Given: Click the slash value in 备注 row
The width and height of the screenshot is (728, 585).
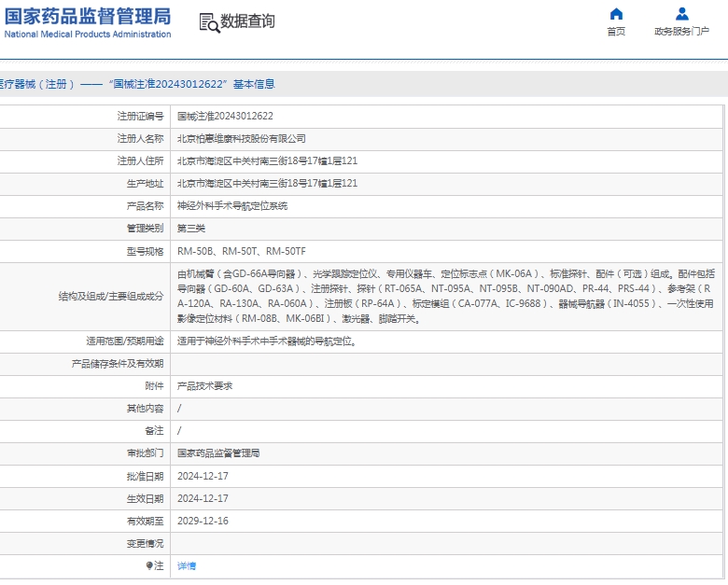Looking at the screenshot, I should point(179,431).
